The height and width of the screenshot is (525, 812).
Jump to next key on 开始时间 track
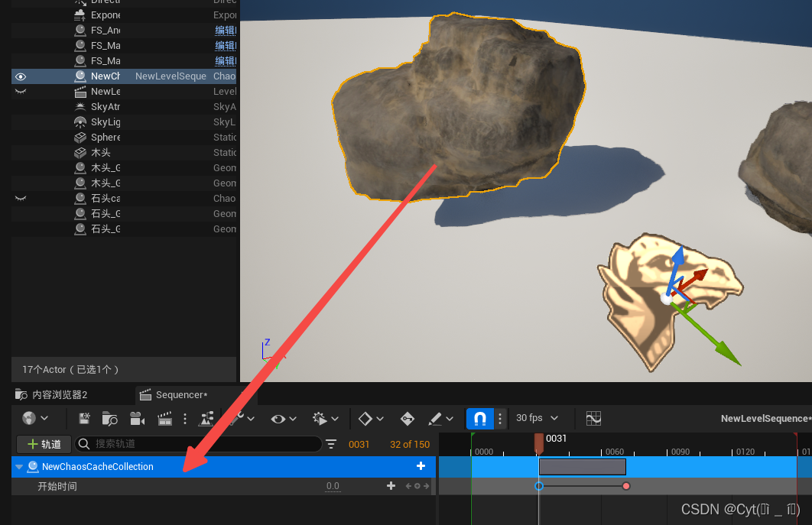point(426,486)
